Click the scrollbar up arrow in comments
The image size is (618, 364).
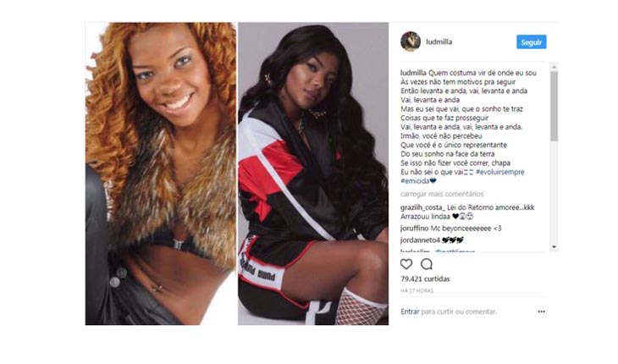coord(555,67)
